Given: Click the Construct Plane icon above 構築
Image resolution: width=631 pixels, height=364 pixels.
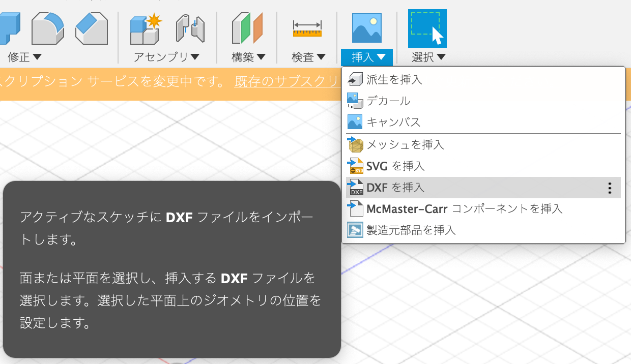Looking at the screenshot, I should point(247,28).
